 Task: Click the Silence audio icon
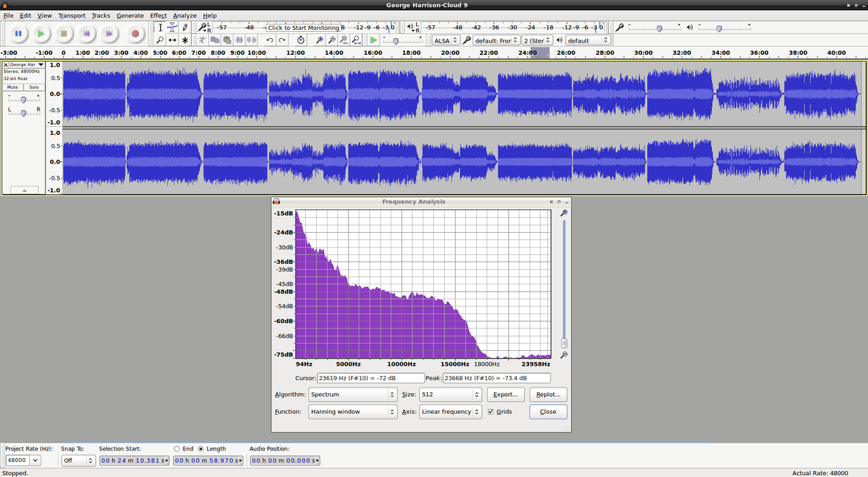click(252, 40)
